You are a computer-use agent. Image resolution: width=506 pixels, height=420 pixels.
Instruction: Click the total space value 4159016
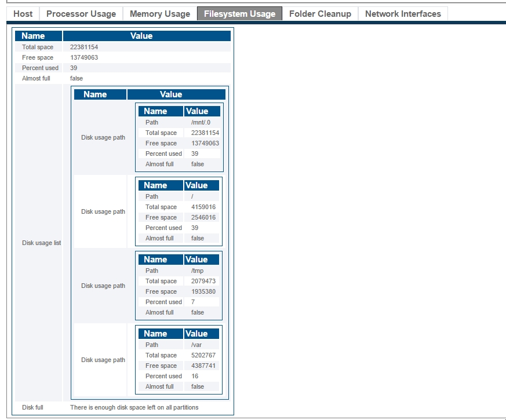pyautogui.click(x=203, y=207)
